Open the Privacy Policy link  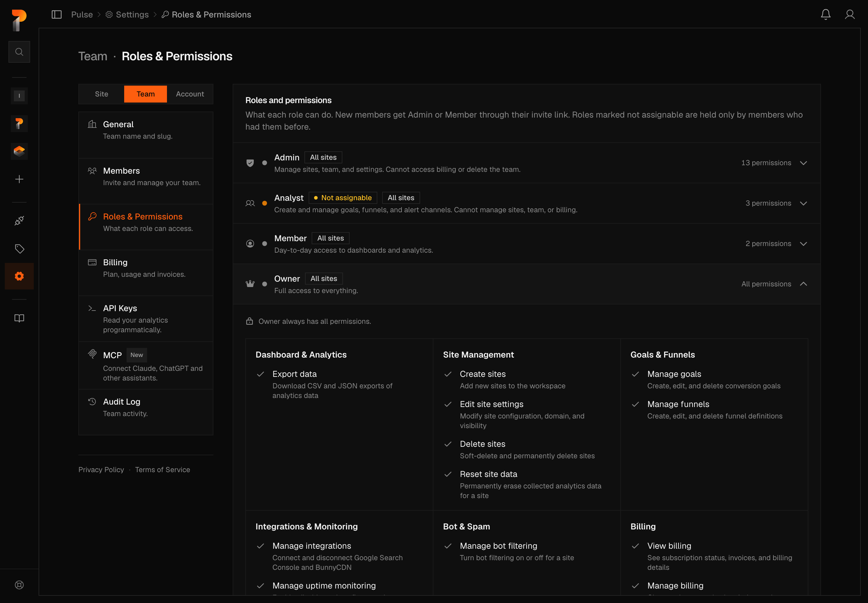101,470
